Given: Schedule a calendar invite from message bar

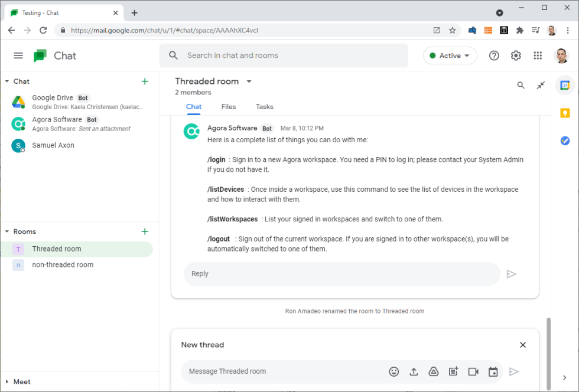Looking at the screenshot, I should 493,372.
